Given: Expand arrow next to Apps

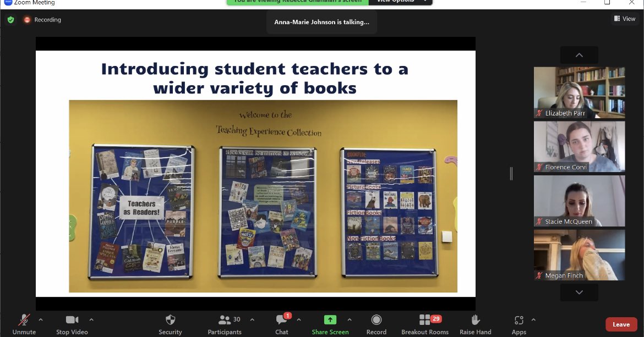Looking at the screenshot, I should pos(533,319).
